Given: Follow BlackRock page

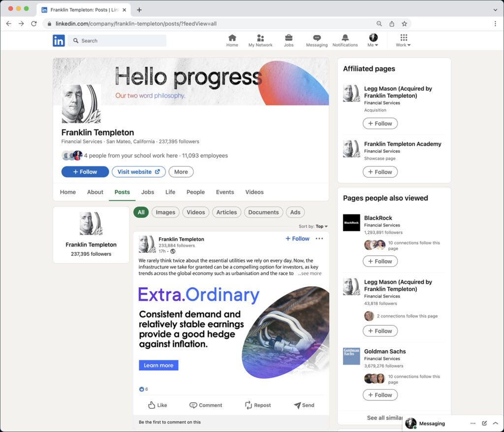Looking at the screenshot, I should pyautogui.click(x=380, y=261).
